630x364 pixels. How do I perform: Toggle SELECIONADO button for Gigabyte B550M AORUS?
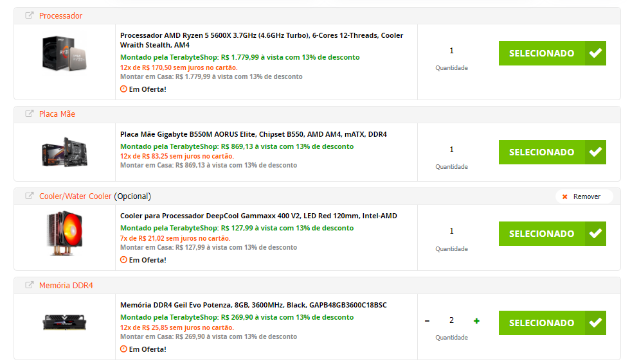pos(552,152)
